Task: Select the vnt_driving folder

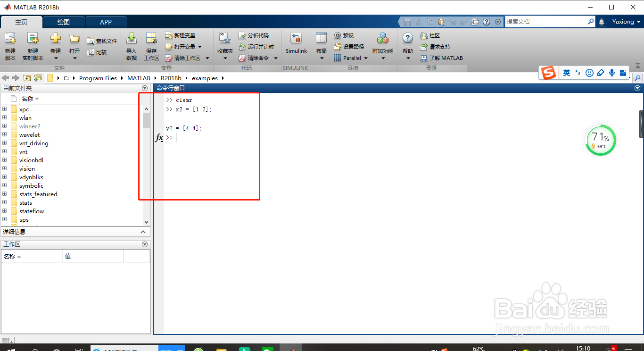Action: click(x=33, y=143)
